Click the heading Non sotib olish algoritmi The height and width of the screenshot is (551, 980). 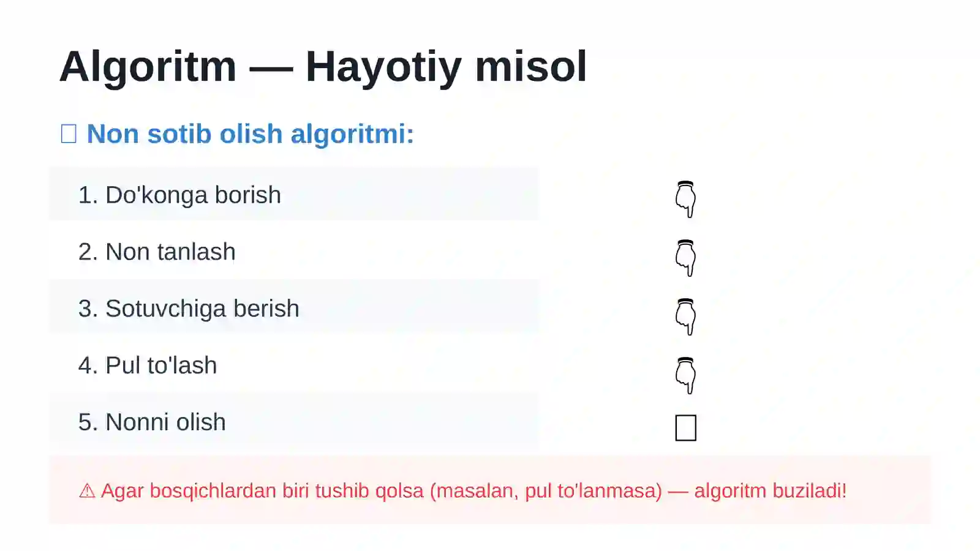[x=250, y=133]
